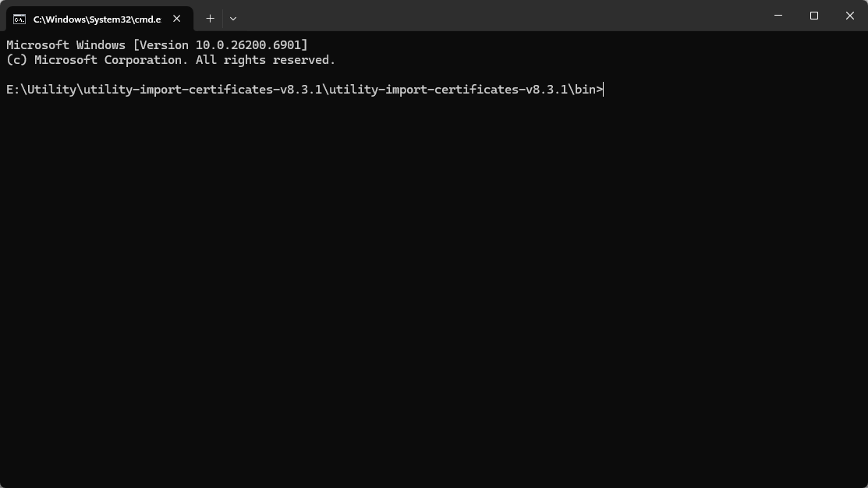868x488 pixels.
Task: Click the blank terminal output area
Action: (x=434, y=296)
